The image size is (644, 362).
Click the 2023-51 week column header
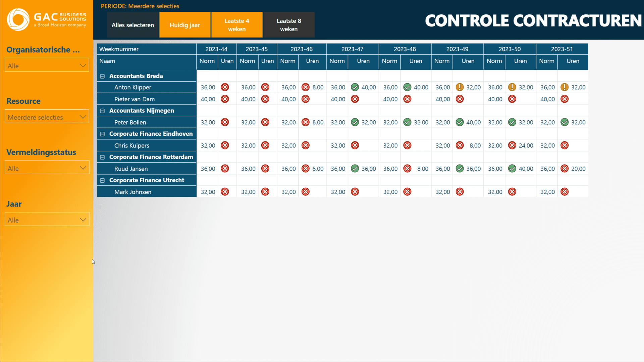point(562,49)
